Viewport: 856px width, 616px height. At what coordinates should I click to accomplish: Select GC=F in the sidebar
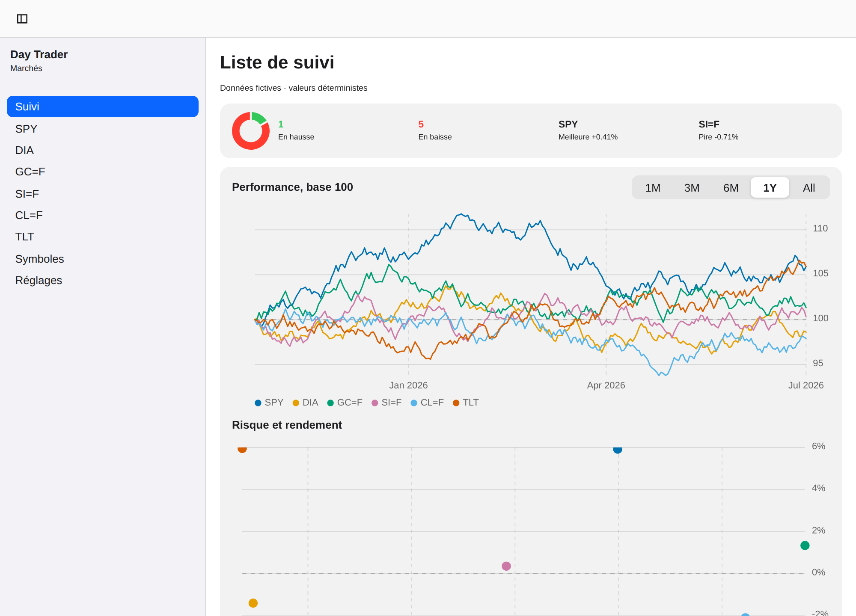click(x=103, y=172)
